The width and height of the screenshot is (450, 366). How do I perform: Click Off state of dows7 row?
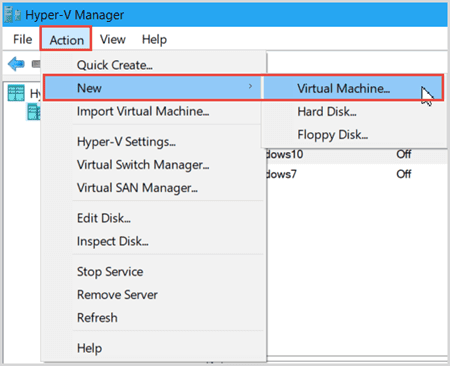tap(403, 174)
